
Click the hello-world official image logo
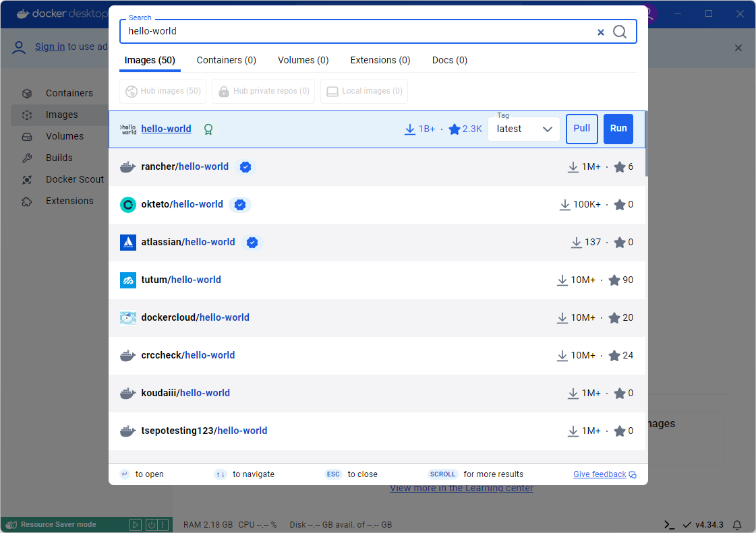click(x=127, y=129)
